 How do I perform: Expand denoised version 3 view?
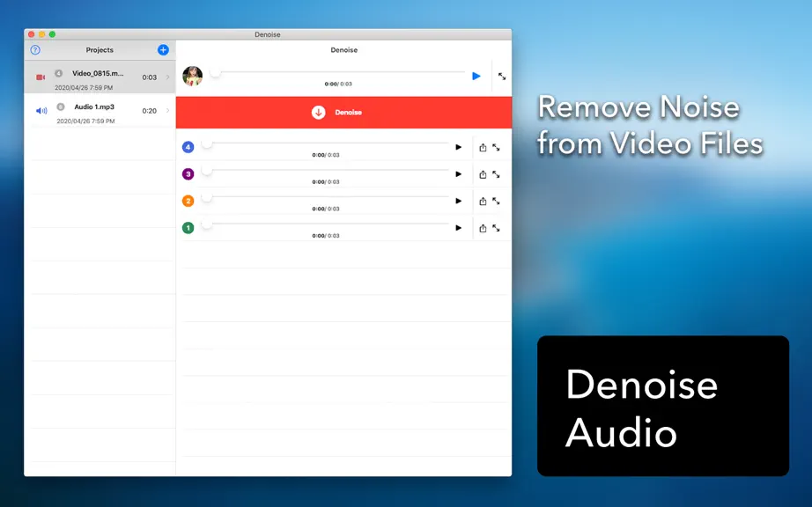coord(496,174)
